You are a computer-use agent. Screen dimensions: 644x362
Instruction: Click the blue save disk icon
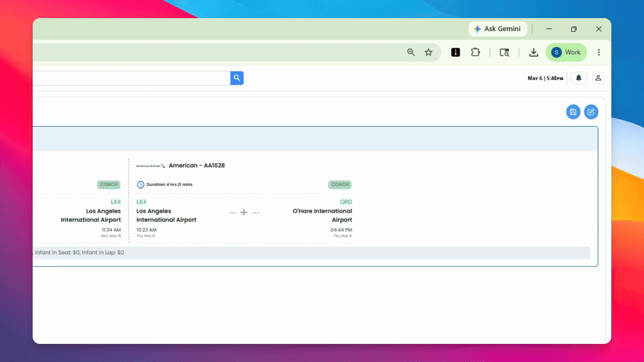tap(573, 112)
